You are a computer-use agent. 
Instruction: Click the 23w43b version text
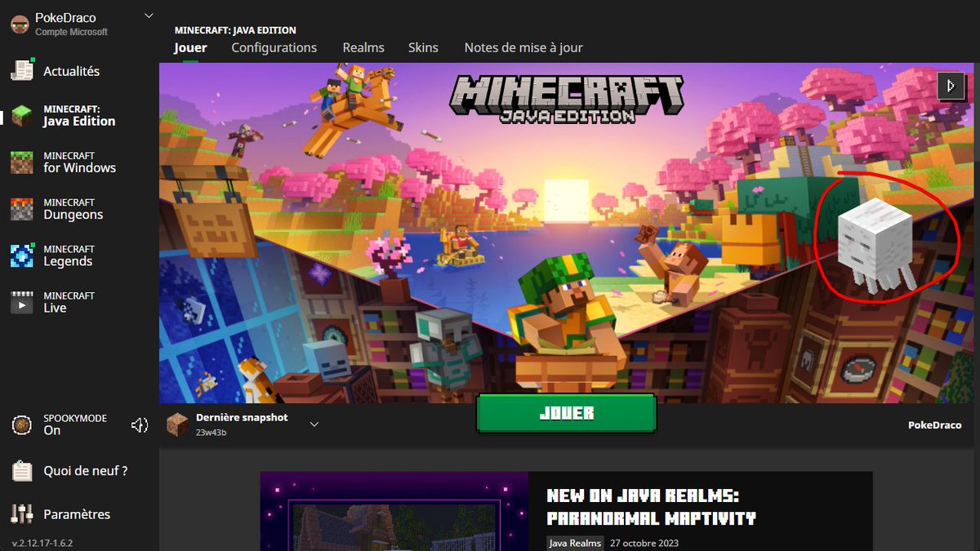(x=211, y=432)
